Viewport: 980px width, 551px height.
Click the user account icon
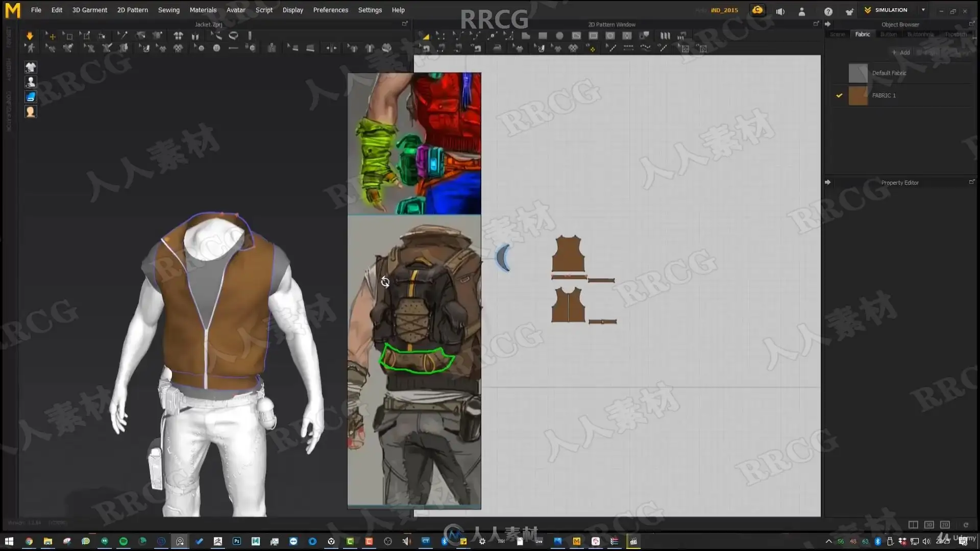(801, 11)
